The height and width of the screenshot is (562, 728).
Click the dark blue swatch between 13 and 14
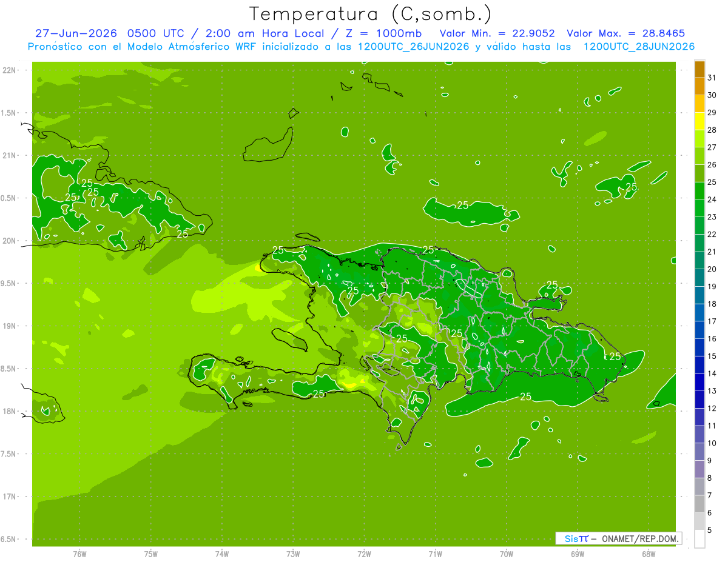[699, 383]
